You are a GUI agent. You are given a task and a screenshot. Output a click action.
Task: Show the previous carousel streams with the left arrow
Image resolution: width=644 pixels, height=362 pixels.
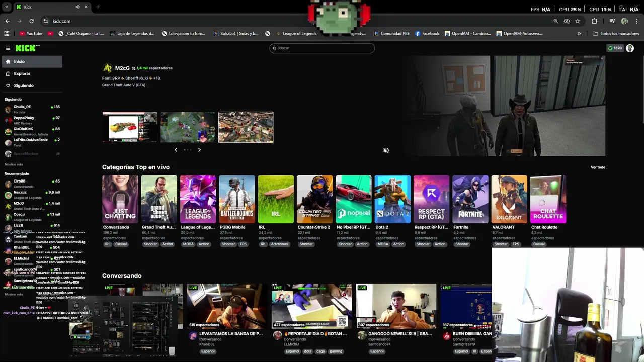click(176, 150)
